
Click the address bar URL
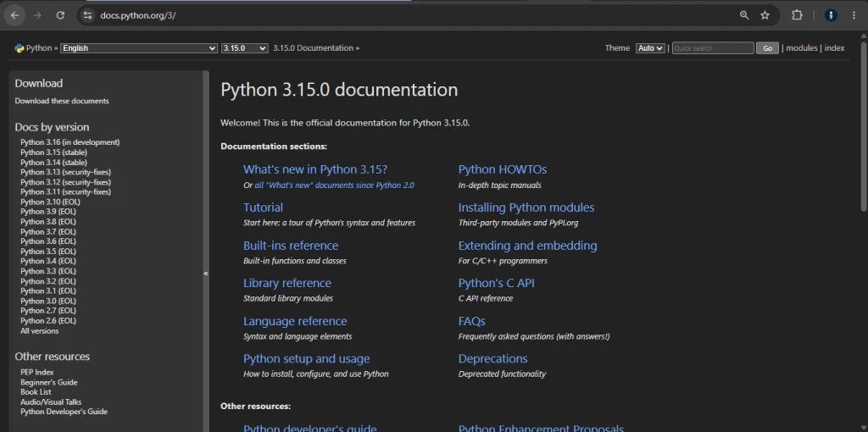tap(138, 15)
